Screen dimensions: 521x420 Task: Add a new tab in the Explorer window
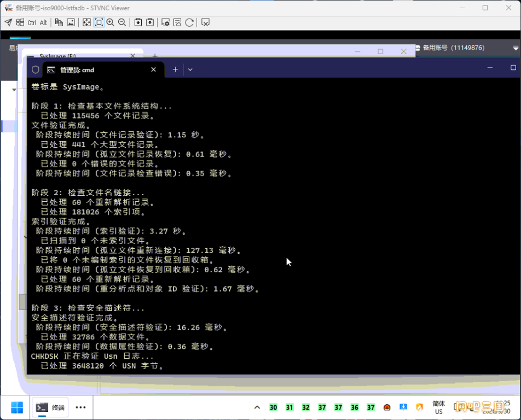155,56
